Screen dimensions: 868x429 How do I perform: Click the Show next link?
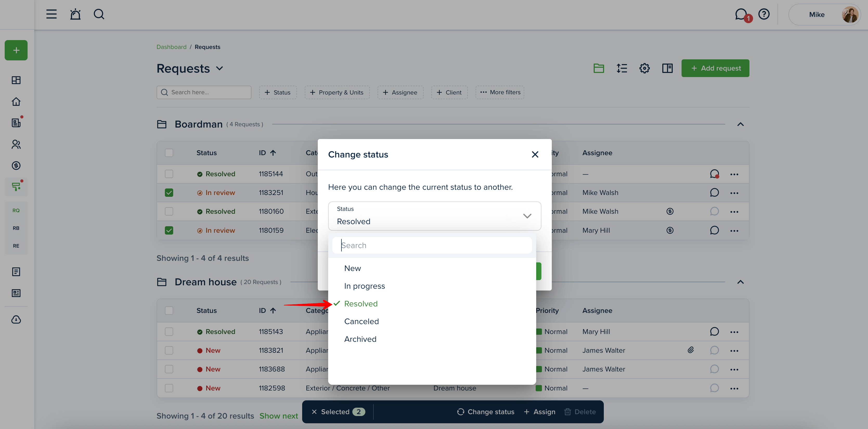point(278,416)
